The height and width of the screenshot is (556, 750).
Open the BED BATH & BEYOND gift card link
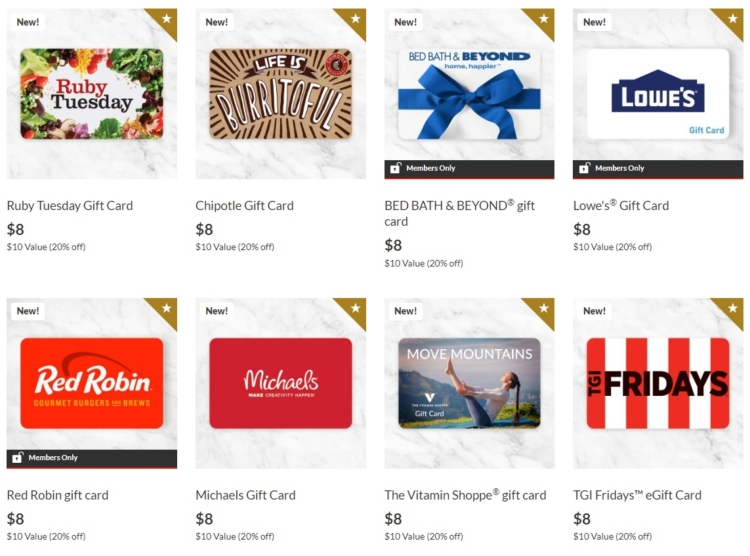tap(460, 213)
